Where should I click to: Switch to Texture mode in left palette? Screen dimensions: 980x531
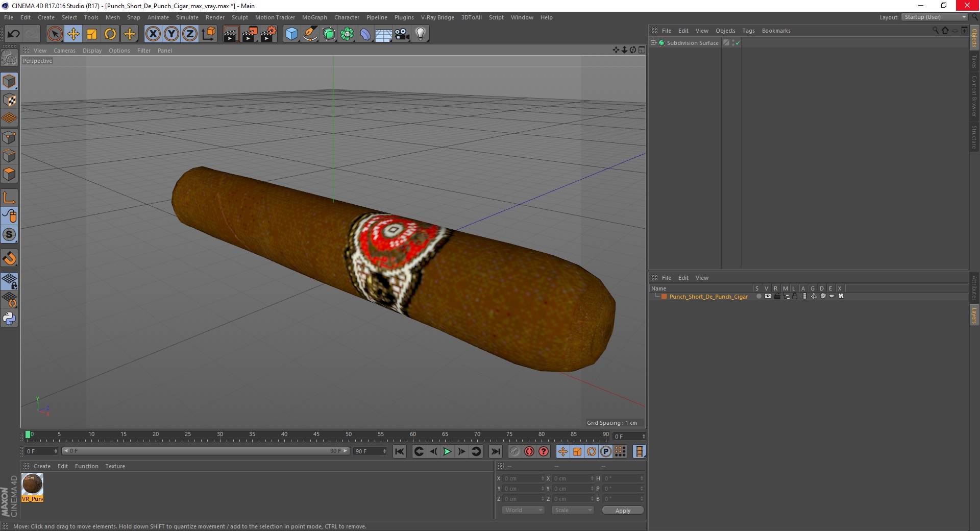(x=9, y=100)
